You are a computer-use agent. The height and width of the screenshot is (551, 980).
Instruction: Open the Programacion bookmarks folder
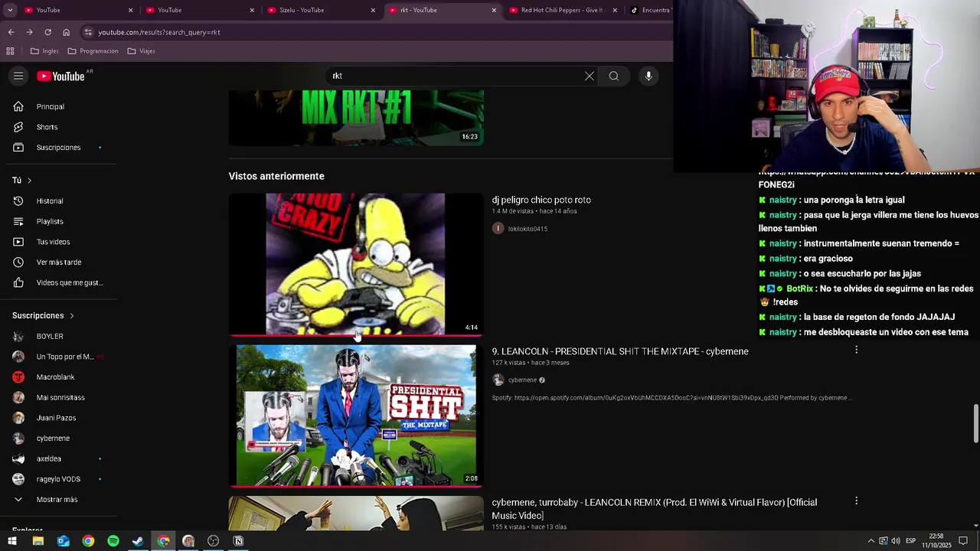click(x=93, y=51)
